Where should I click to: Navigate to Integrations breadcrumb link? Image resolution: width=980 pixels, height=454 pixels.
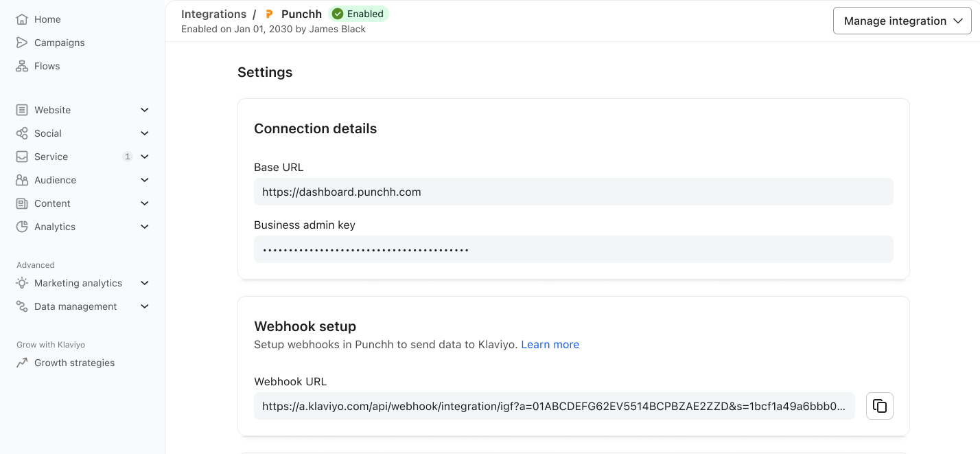pos(213,14)
